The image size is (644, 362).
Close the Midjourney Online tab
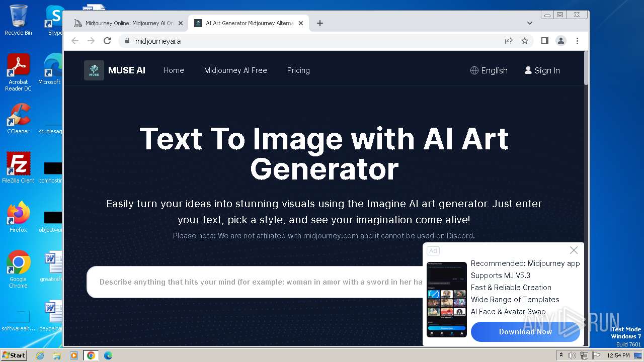tap(181, 23)
